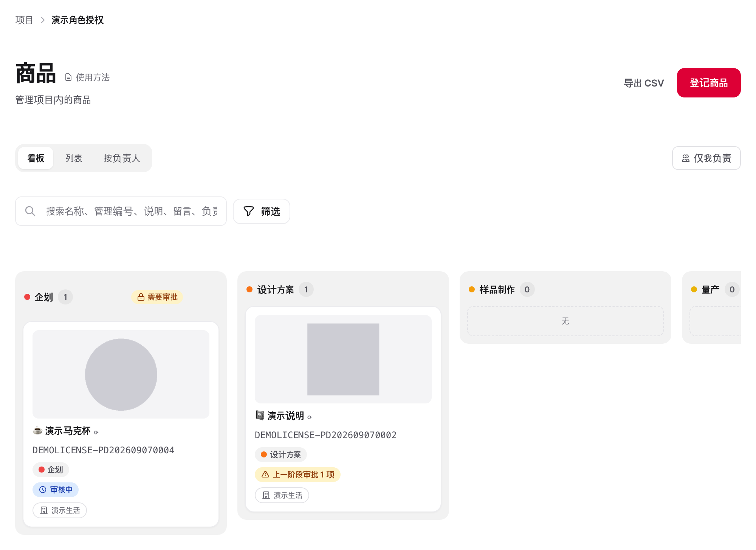Click the breadcrumb chevron after 项目
The image size is (756, 550).
pos(43,20)
